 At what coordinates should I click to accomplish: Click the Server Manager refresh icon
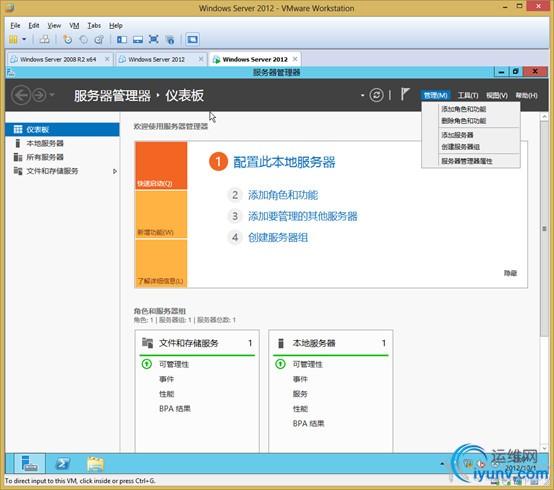pos(376,95)
